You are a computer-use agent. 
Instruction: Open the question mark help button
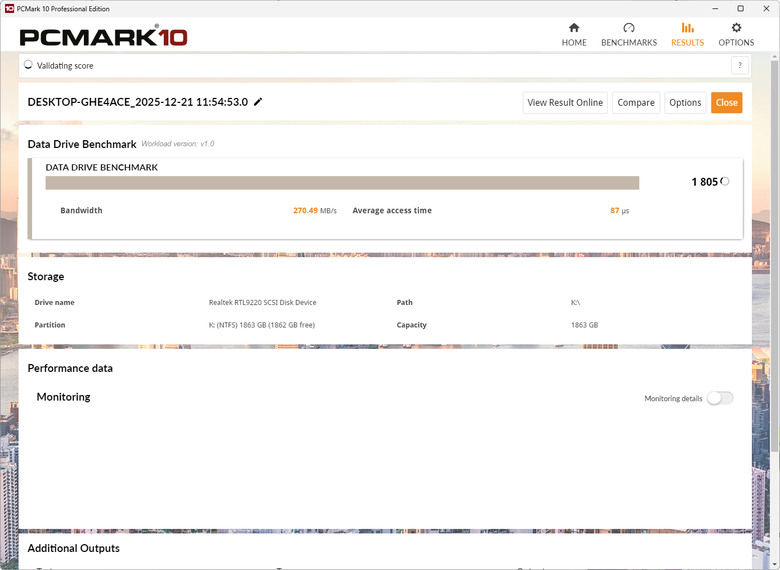[740, 65]
